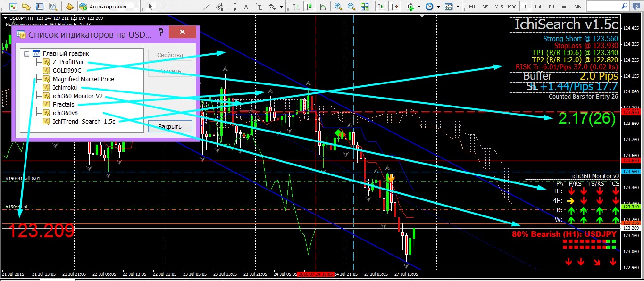
Task: Open the dialog help question mark
Action: click(161, 33)
